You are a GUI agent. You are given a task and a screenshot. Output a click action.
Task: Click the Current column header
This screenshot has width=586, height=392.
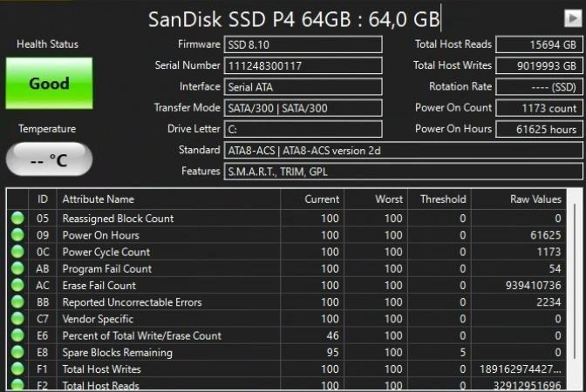click(312, 199)
